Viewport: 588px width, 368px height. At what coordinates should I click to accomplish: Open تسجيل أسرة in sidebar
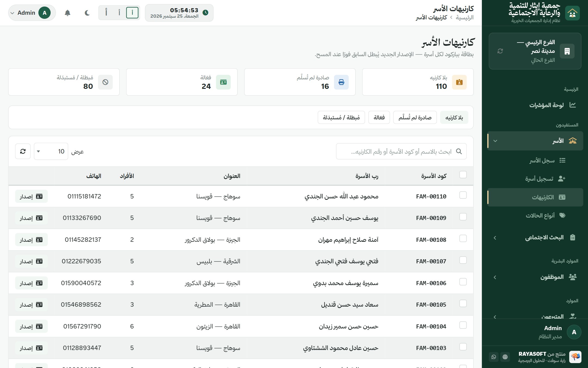[x=535, y=179]
